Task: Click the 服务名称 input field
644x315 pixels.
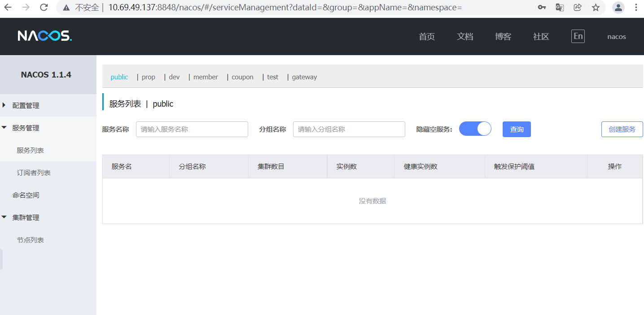Action: (192, 129)
